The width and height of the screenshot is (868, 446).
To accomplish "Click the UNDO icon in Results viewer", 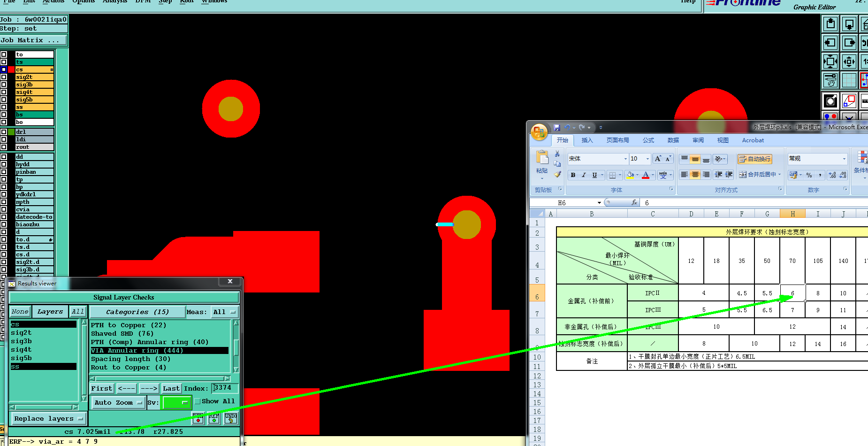I will (x=231, y=418).
